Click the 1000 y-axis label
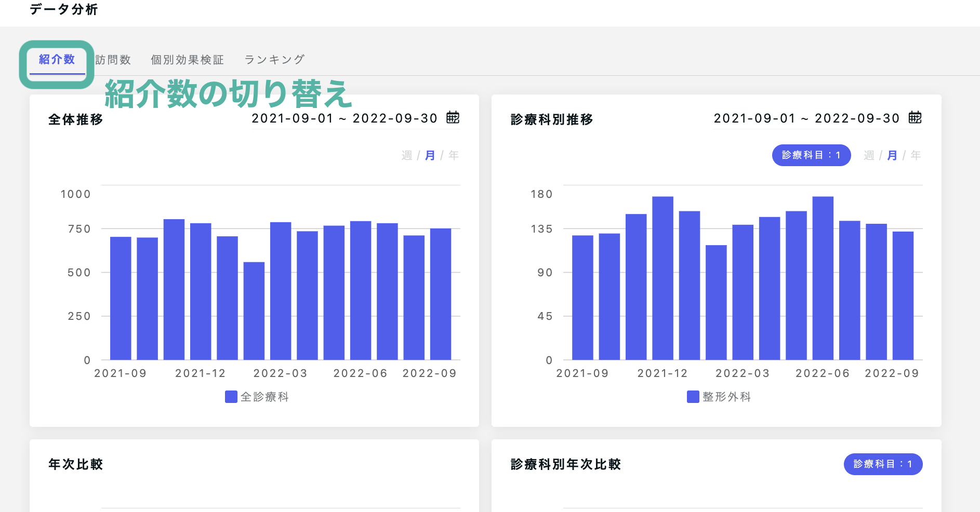The image size is (980, 512). (75, 194)
